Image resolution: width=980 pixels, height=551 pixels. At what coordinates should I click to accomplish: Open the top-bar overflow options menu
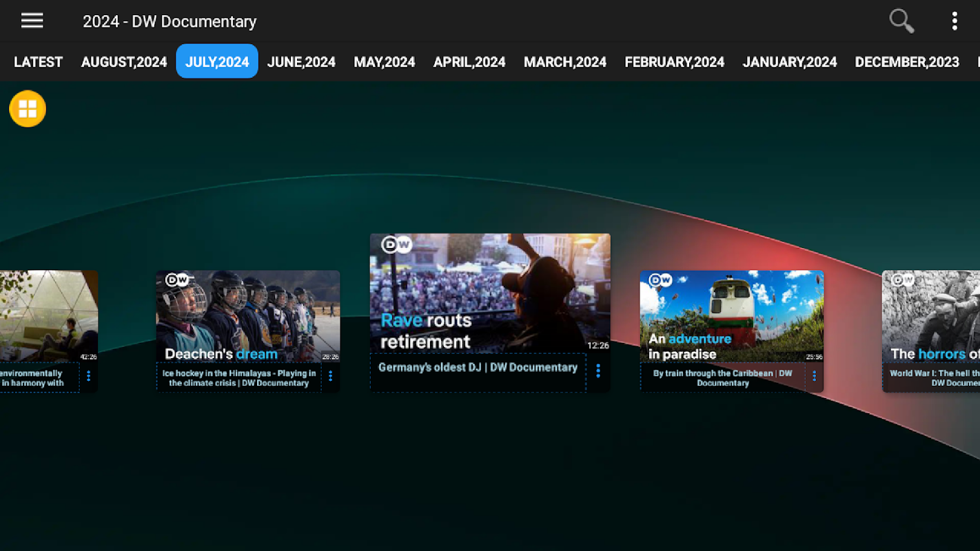(955, 21)
